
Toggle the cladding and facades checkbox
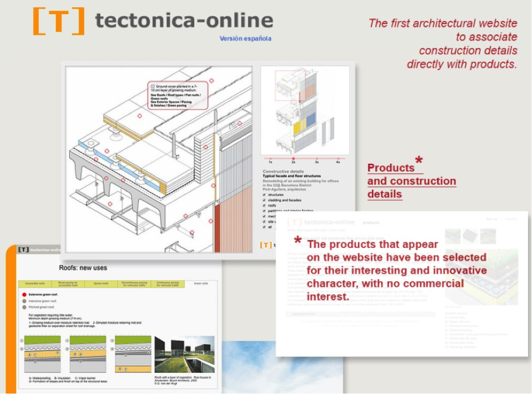point(264,200)
